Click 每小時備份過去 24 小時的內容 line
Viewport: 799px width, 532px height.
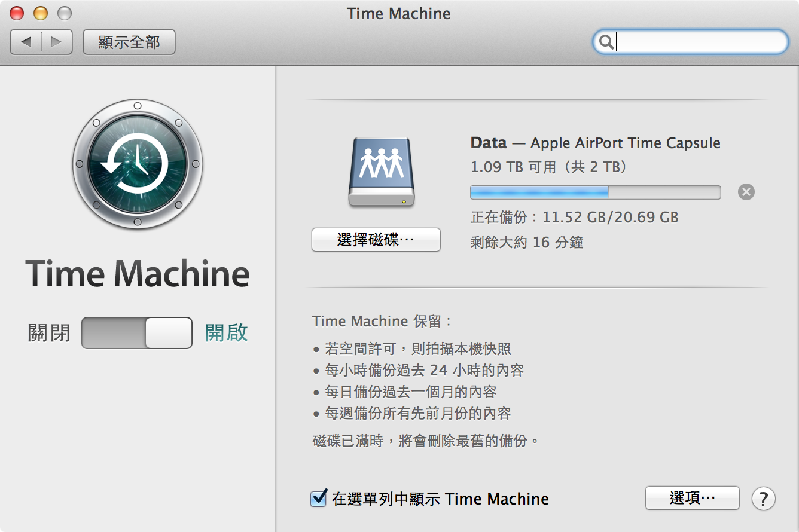[425, 371]
